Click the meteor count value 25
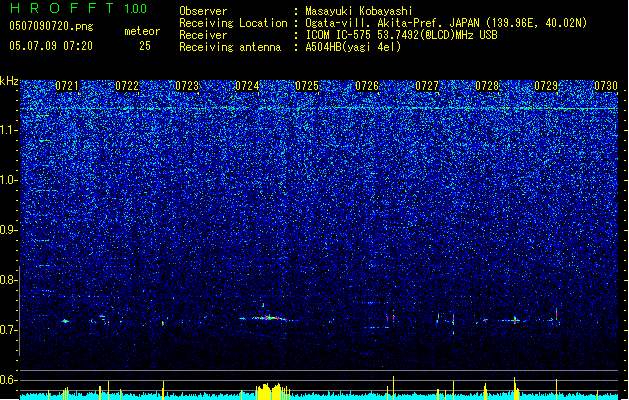The width and height of the screenshot is (629, 400). click(145, 46)
